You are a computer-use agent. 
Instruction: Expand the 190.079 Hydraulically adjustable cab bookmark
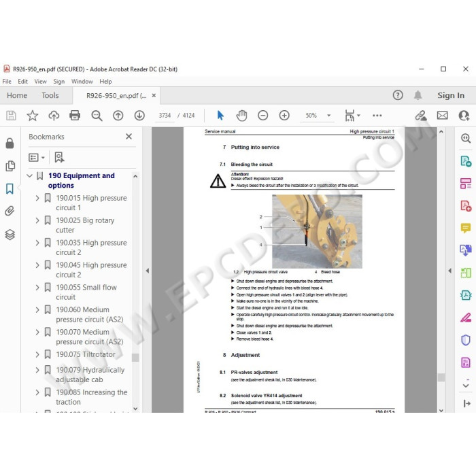tap(37, 370)
